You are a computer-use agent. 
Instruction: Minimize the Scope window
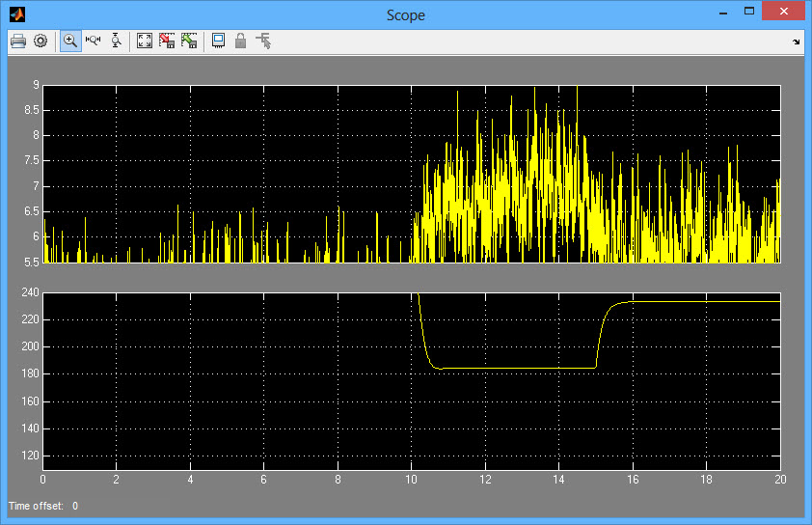[x=723, y=13]
